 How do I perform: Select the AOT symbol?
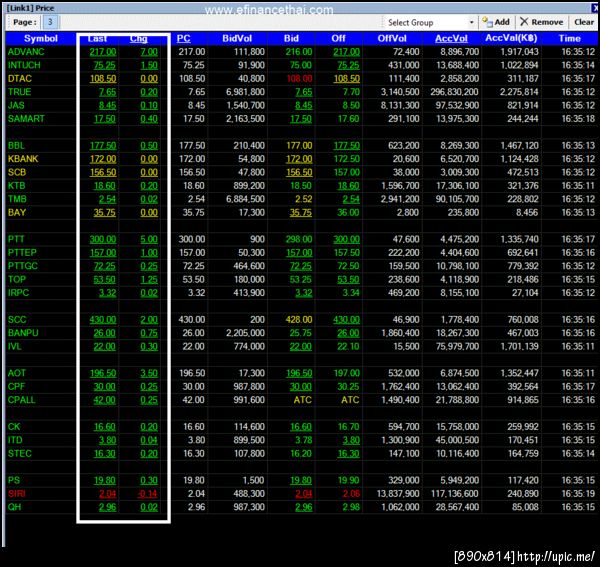coord(17,373)
